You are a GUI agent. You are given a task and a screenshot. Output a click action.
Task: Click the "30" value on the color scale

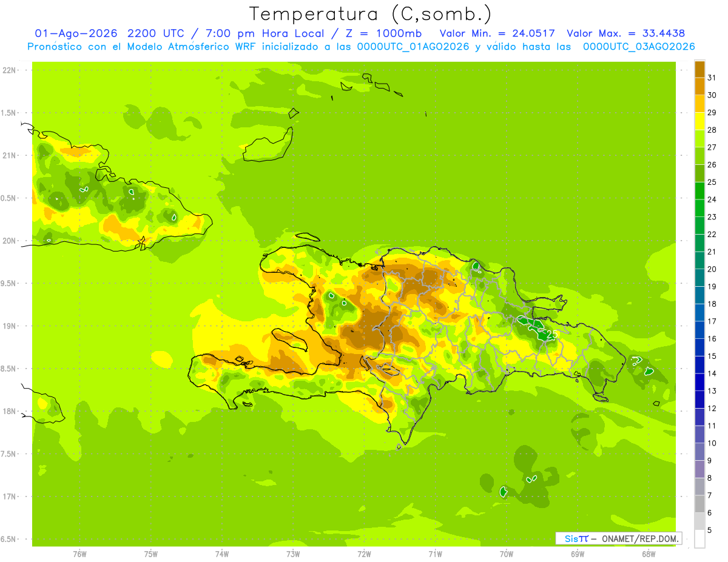pos(712,95)
